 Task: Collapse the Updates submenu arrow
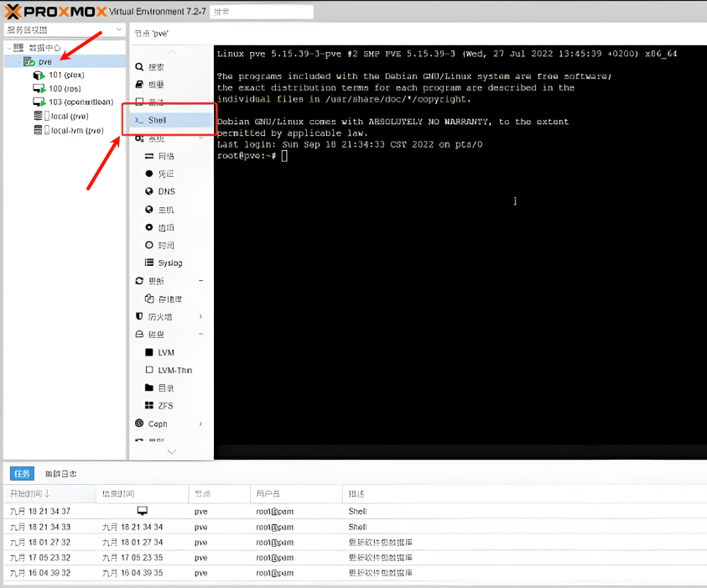[200, 280]
